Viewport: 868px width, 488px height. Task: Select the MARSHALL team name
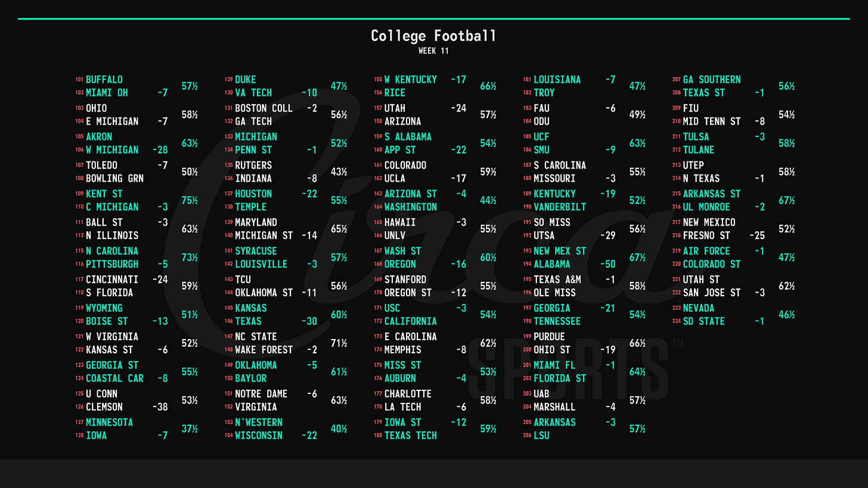(x=554, y=407)
